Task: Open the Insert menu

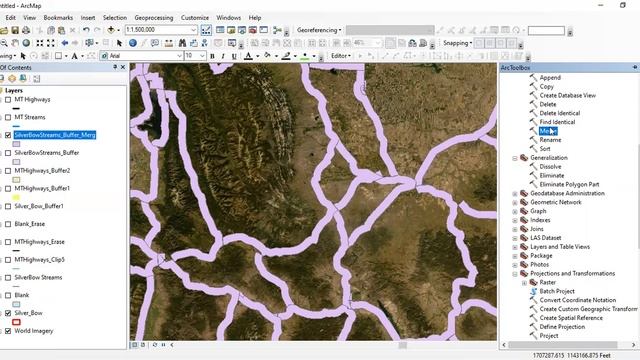Action: (88, 18)
